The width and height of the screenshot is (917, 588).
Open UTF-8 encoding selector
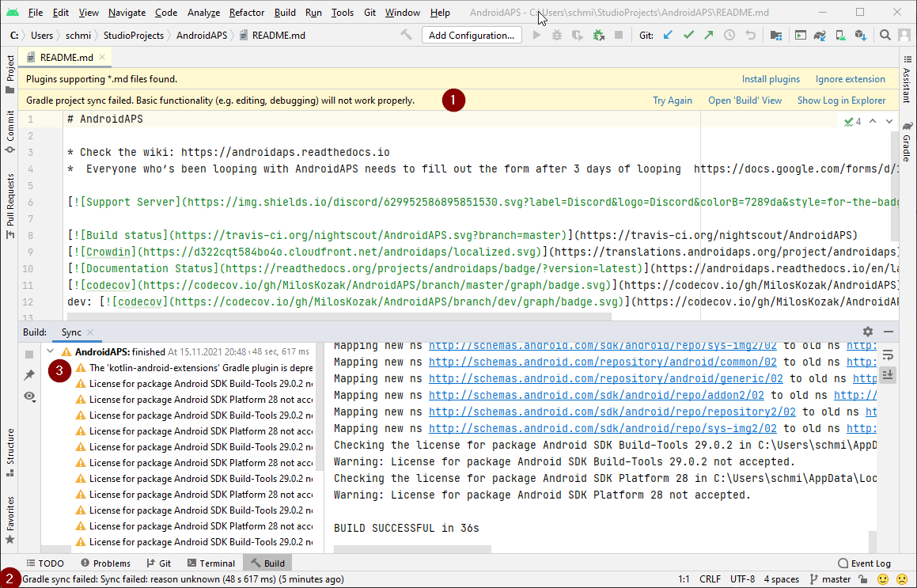click(x=742, y=579)
